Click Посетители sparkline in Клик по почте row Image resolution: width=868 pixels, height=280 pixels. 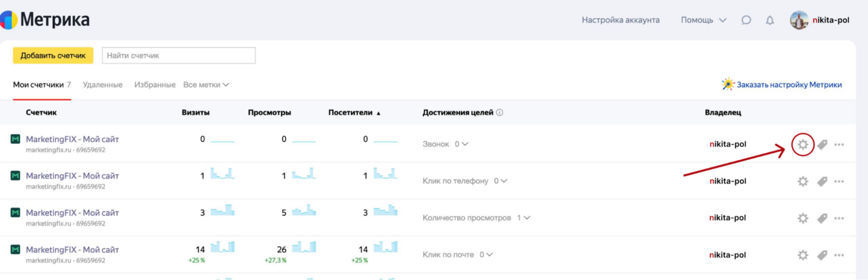[x=385, y=247]
